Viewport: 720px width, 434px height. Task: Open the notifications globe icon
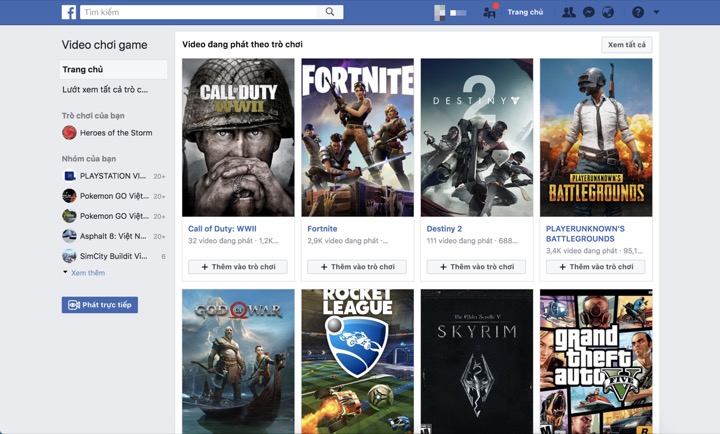tap(608, 12)
